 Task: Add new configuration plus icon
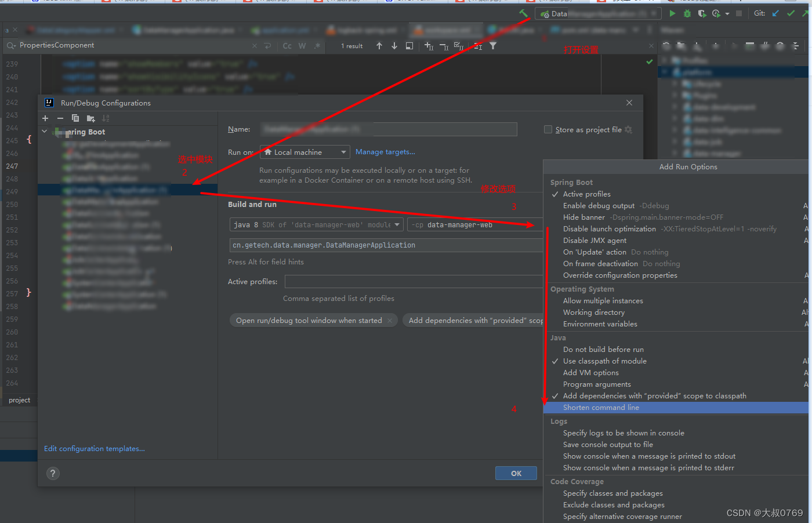point(45,118)
